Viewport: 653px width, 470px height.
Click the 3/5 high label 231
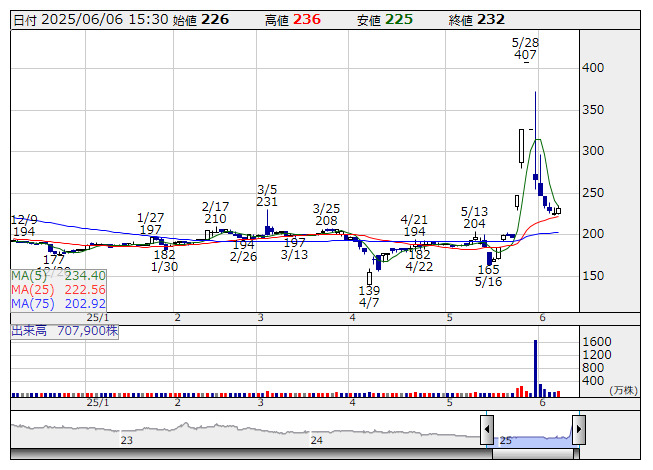(x=267, y=202)
